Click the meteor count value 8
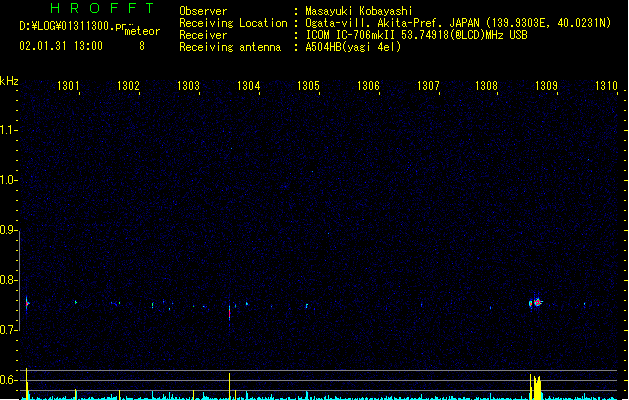The image size is (629, 400). 142,46
